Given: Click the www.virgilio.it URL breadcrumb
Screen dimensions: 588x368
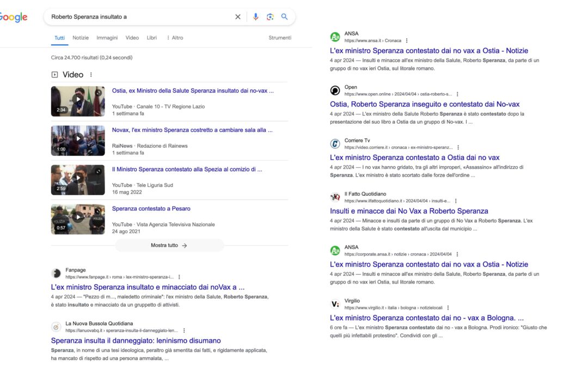Looking at the screenshot, I should [394, 308].
